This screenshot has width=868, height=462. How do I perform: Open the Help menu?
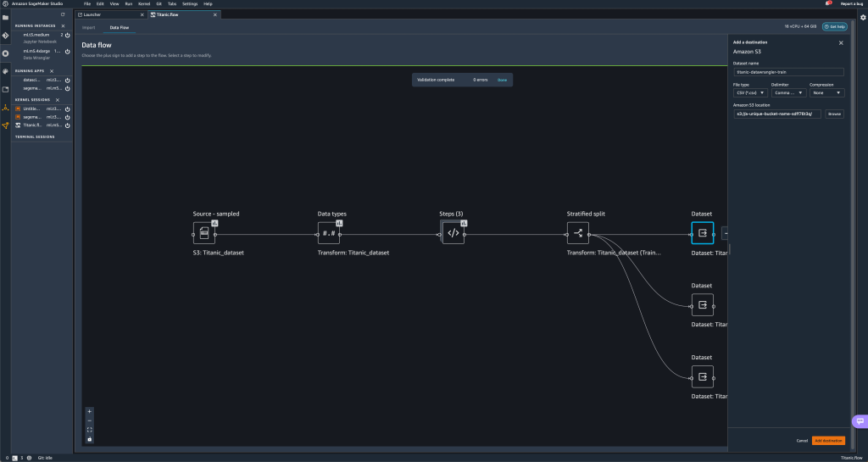pos(209,4)
